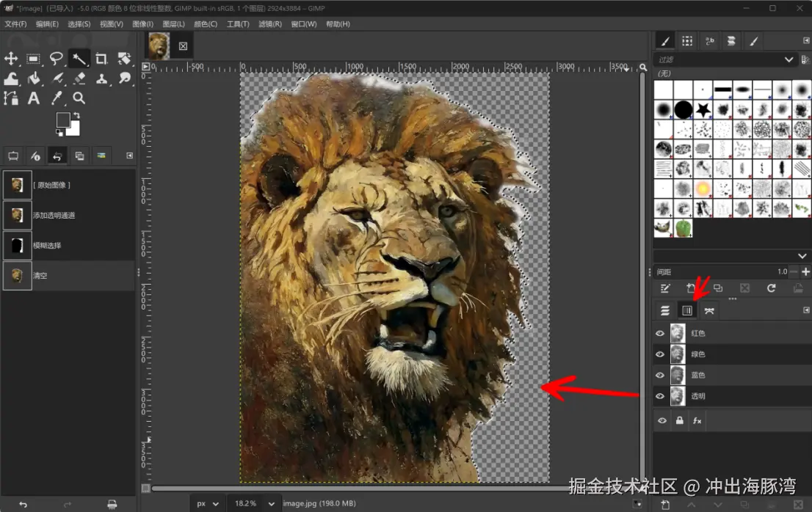The image size is (812, 512).
Task: Select the Warp Transform tool
Action: (11, 78)
